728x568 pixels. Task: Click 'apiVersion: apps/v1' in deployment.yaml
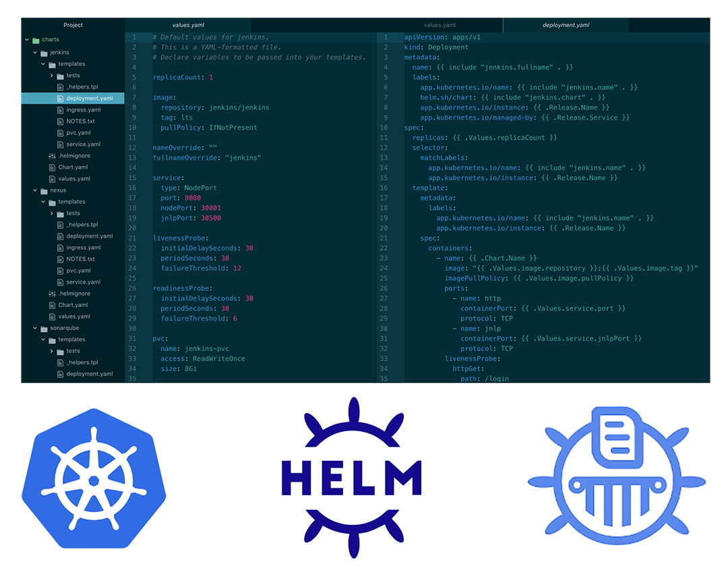click(x=442, y=38)
